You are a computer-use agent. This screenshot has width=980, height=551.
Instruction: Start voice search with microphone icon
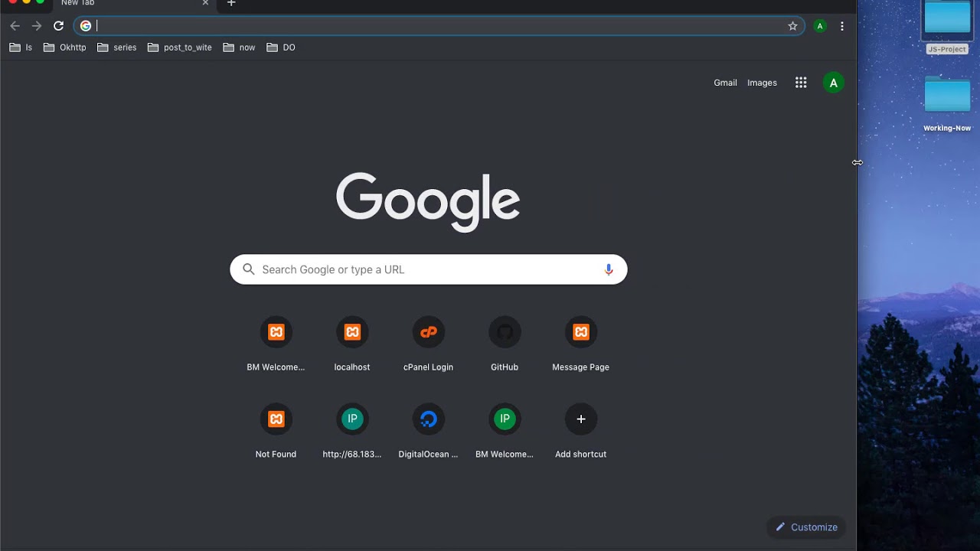(x=609, y=269)
